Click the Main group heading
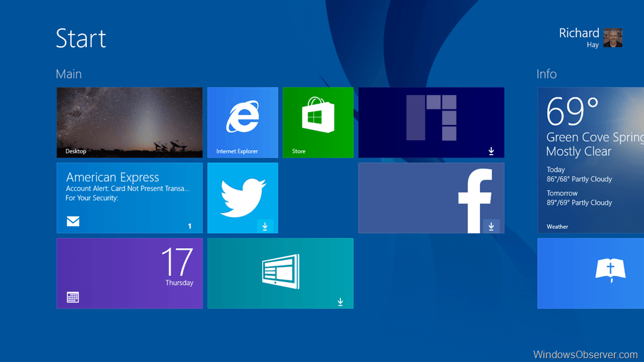 point(69,74)
